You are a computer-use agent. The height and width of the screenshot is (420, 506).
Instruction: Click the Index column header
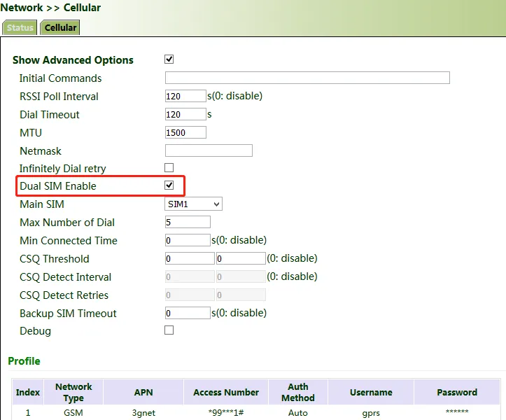28,392
